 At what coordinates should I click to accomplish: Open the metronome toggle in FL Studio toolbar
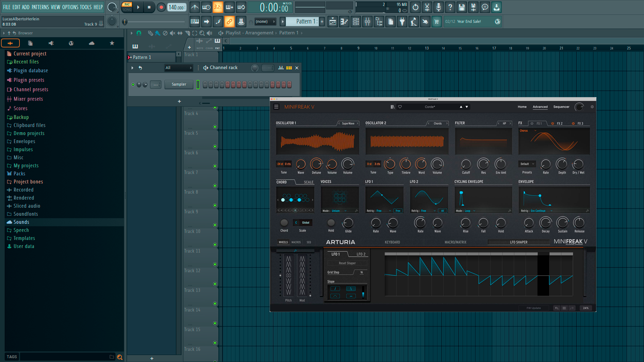[x=195, y=7]
